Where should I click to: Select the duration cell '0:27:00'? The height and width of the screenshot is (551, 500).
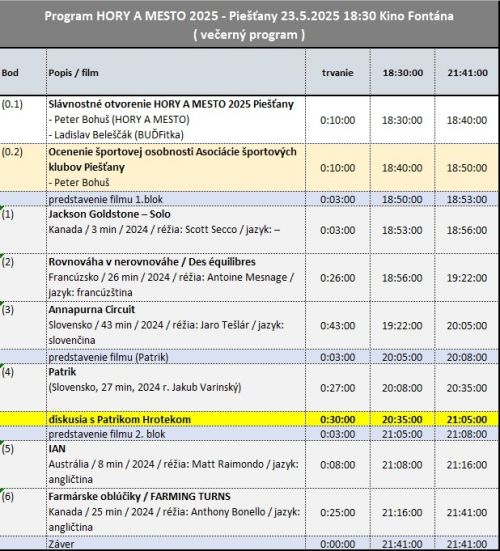point(338,388)
